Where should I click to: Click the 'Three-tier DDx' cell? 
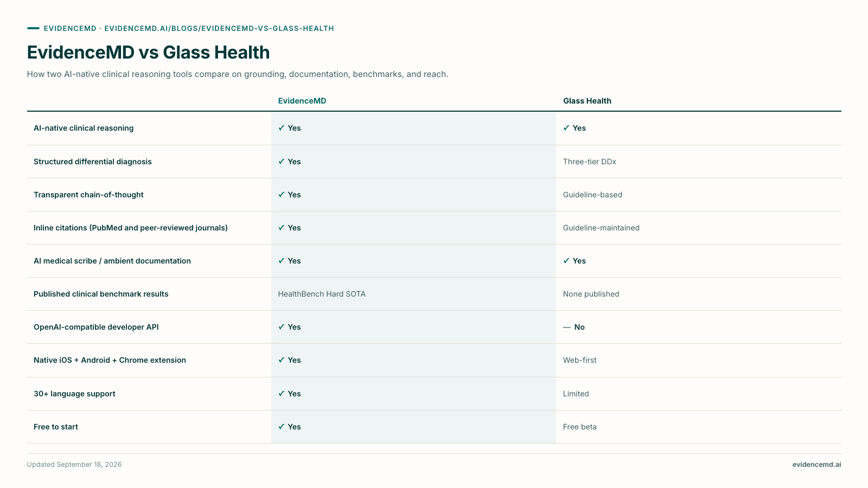pyautogui.click(x=590, y=162)
